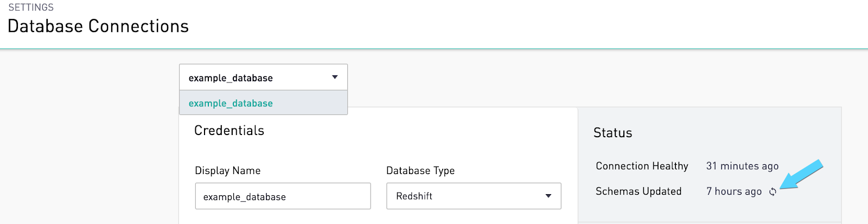Open the Redshift Database Type dropdown

click(x=474, y=196)
